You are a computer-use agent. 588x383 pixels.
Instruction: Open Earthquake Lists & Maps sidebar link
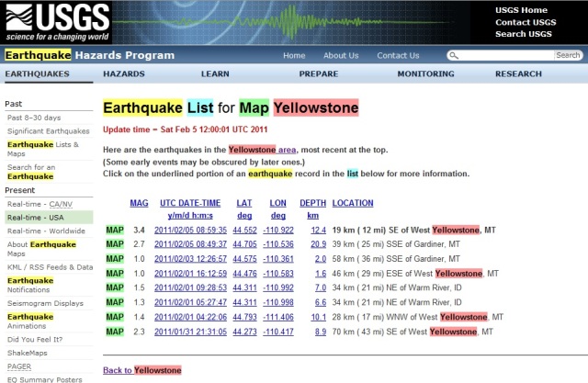click(43, 149)
